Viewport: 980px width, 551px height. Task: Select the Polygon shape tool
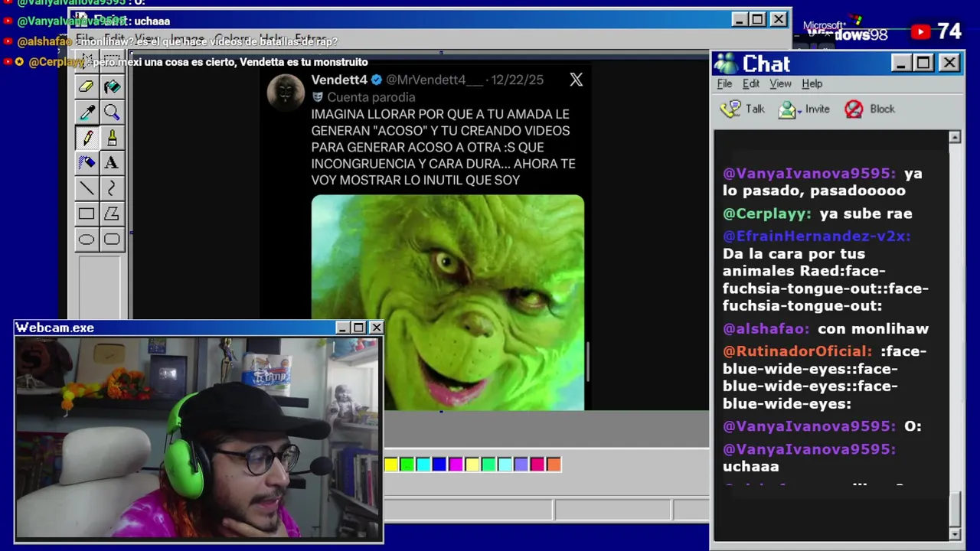(112, 214)
